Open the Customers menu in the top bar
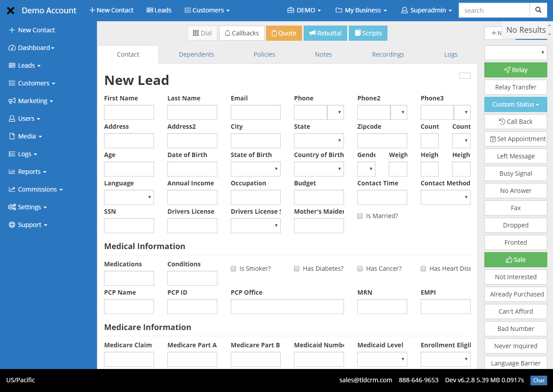This screenshot has width=553, height=392. tap(206, 10)
